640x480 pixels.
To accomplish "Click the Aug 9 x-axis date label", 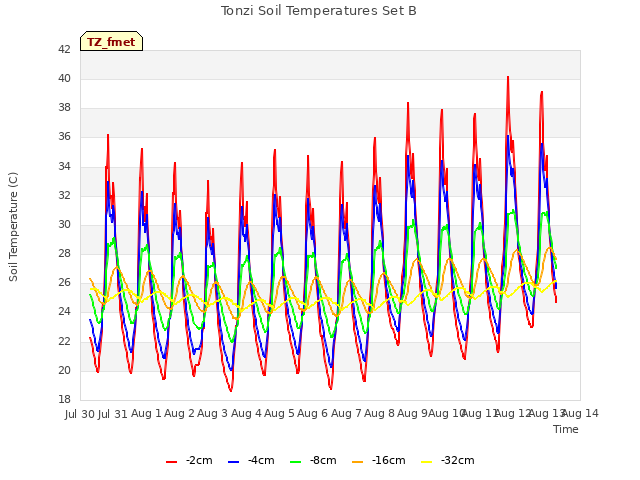I will pos(413,414).
